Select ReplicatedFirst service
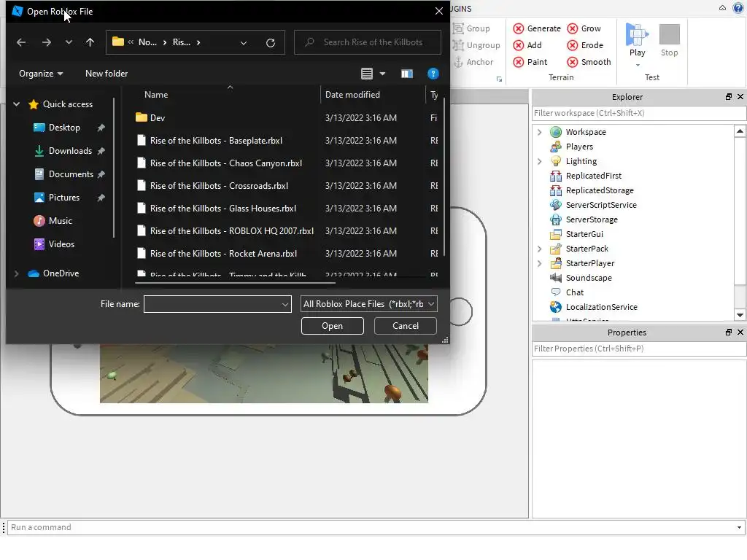This screenshot has width=747, height=560. [593, 176]
